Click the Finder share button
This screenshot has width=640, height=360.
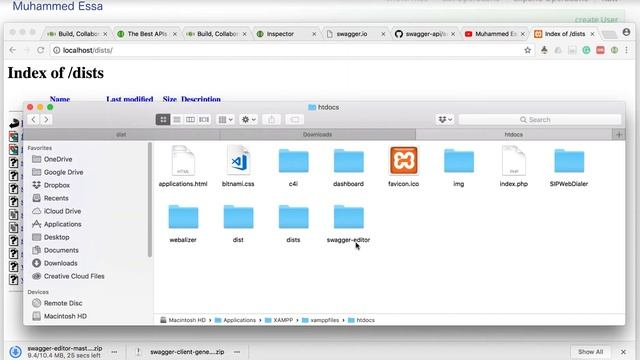[271, 120]
